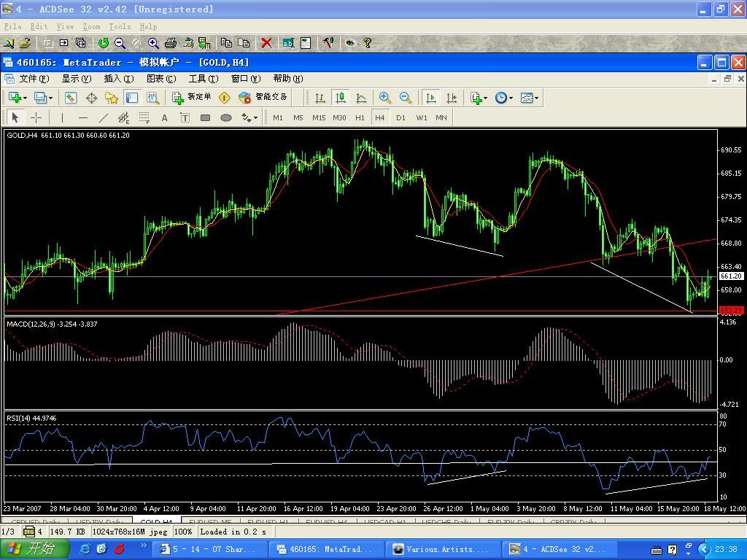The height and width of the screenshot is (560, 747).
Task: Toggle candlestick chart display
Action: 340,98
